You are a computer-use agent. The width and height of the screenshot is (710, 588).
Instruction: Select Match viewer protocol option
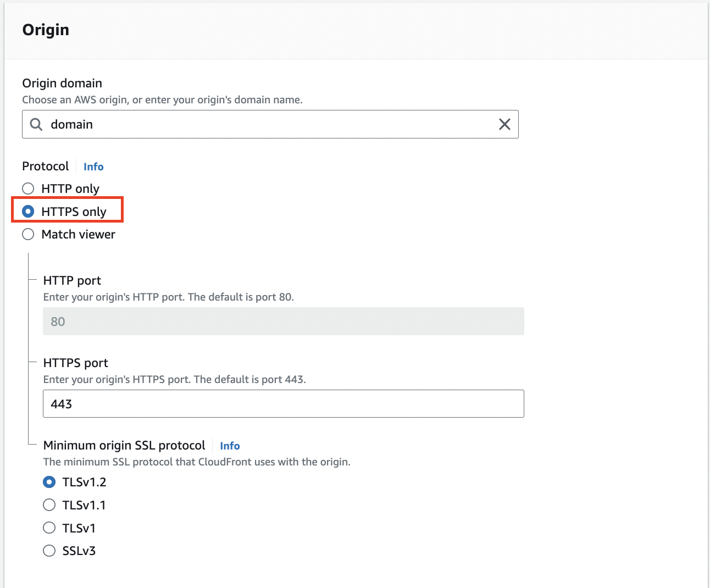coord(28,234)
